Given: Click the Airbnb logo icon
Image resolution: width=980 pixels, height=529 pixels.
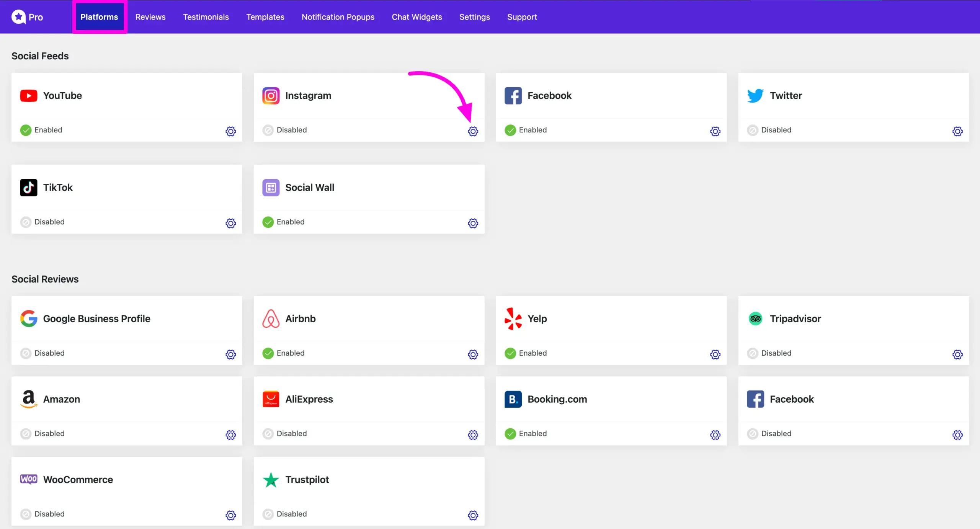Looking at the screenshot, I should tap(271, 318).
